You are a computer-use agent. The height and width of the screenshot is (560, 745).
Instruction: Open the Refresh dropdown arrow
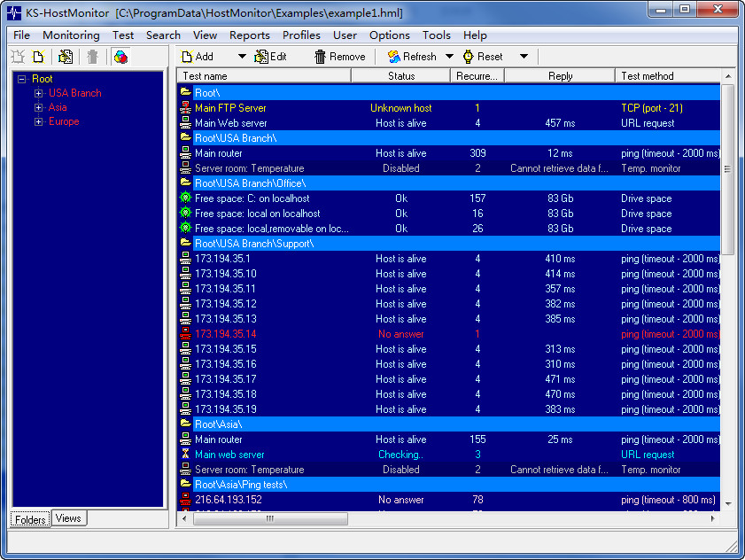coord(449,57)
